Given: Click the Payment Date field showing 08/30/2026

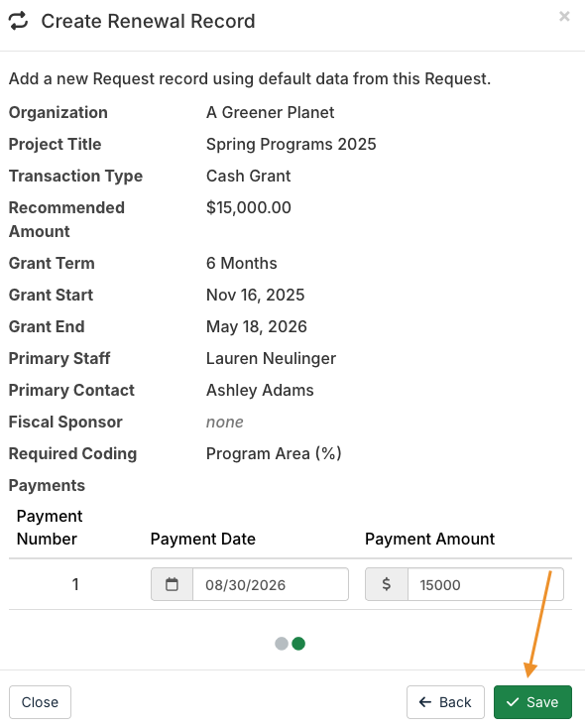Looking at the screenshot, I should point(271,584).
